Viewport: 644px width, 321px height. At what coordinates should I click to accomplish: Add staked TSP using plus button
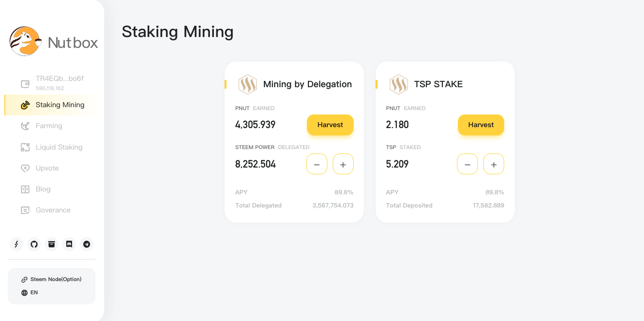[493, 165]
